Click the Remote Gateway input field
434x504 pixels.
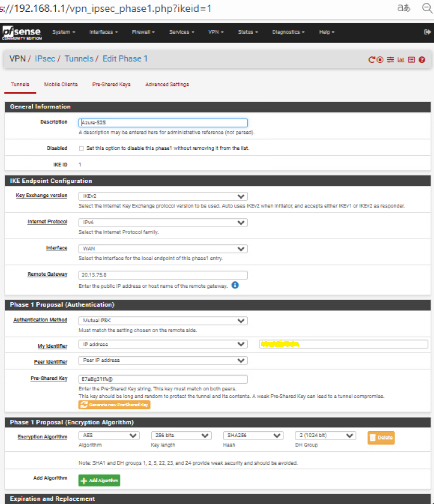point(163,275)
